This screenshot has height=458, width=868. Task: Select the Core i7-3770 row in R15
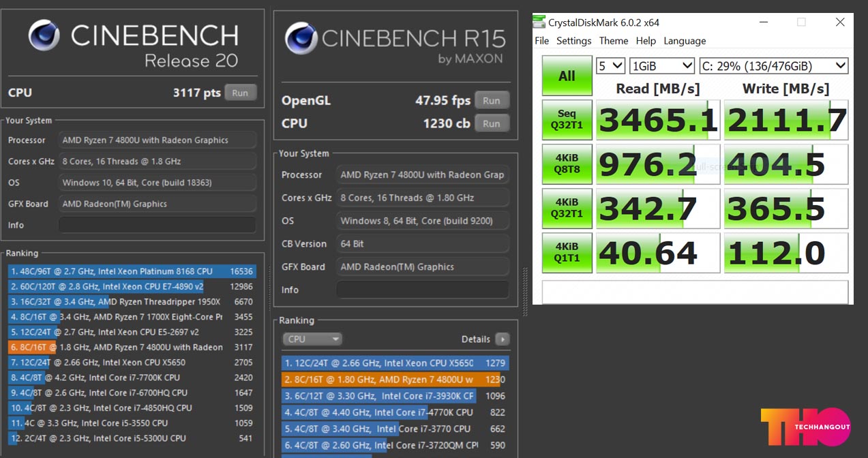pos(395,429)
